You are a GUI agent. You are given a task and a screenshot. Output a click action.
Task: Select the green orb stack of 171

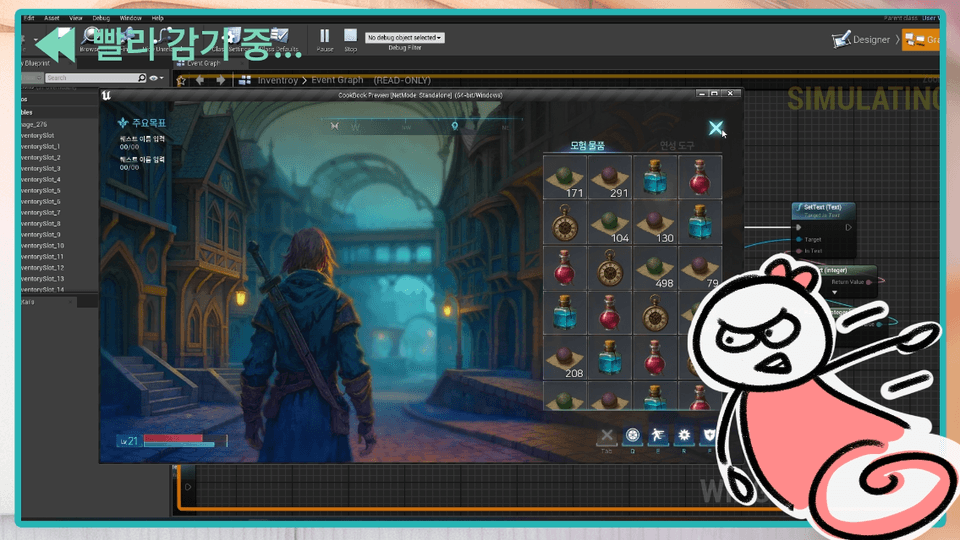564,178
